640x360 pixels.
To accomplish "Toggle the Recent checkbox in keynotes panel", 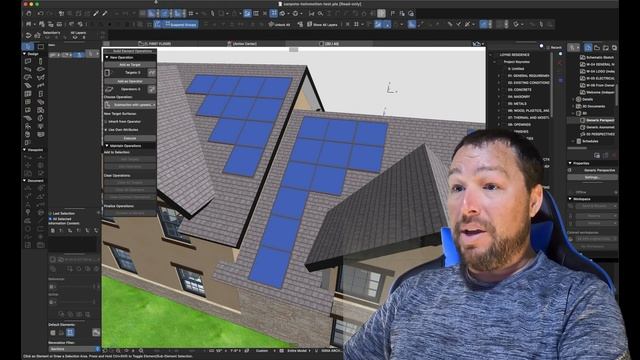I will [554, 47].
